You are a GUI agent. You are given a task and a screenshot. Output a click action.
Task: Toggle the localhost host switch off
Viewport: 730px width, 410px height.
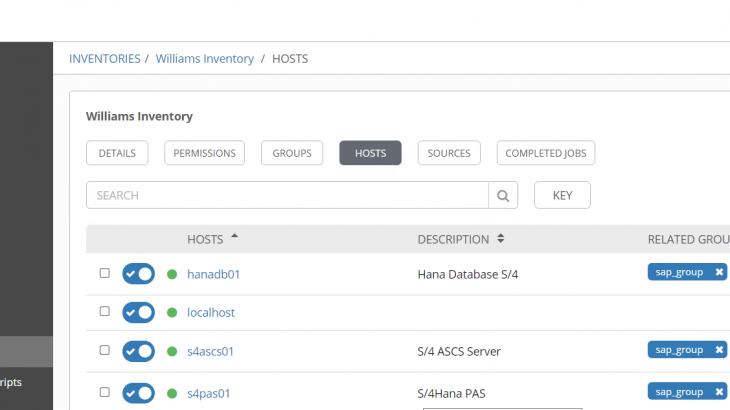pos(139,313)
